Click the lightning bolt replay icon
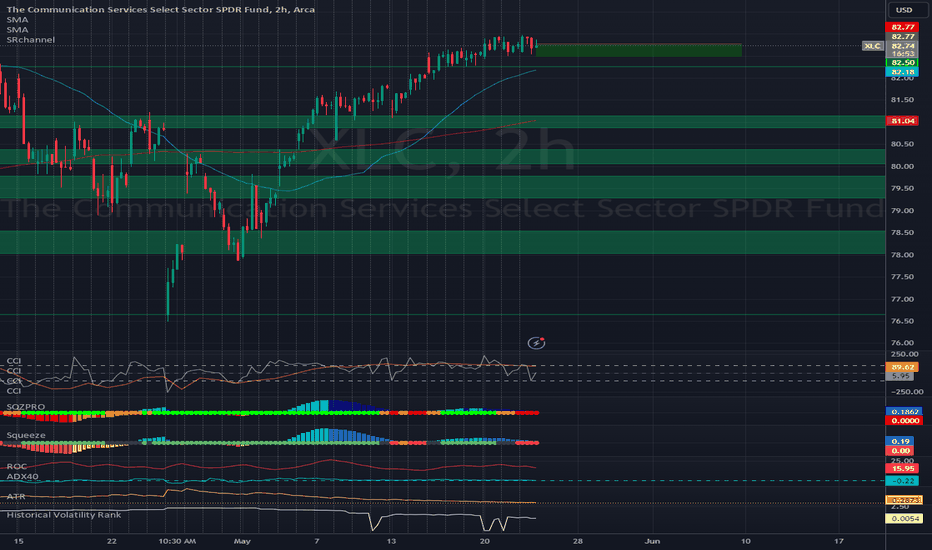The width and height of the screenshot is (932, 550). (536, 342)
